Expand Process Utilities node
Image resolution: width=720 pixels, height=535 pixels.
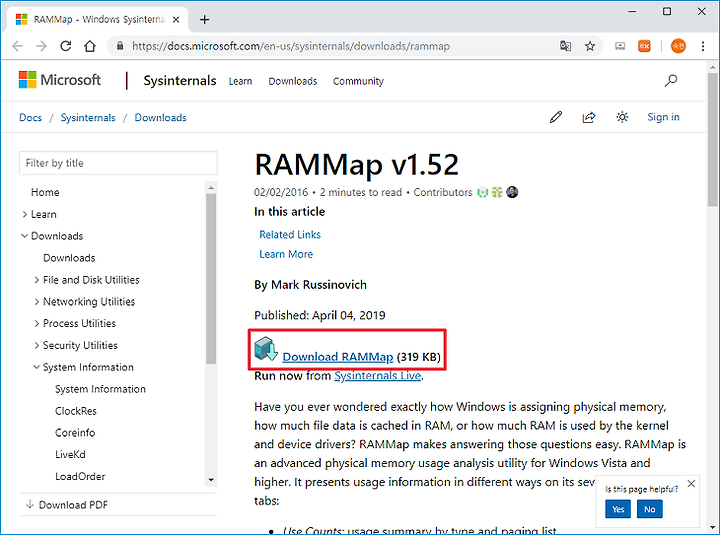pyautogui.click(x=37, y=323)
